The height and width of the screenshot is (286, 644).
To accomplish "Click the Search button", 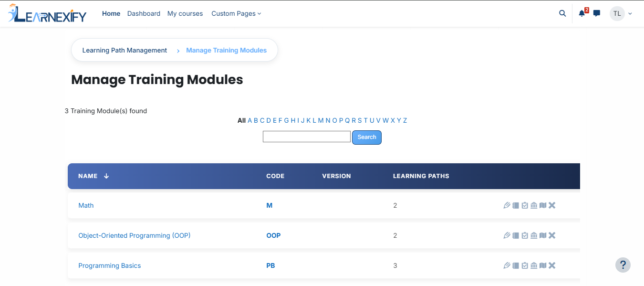I will [367, 137].
